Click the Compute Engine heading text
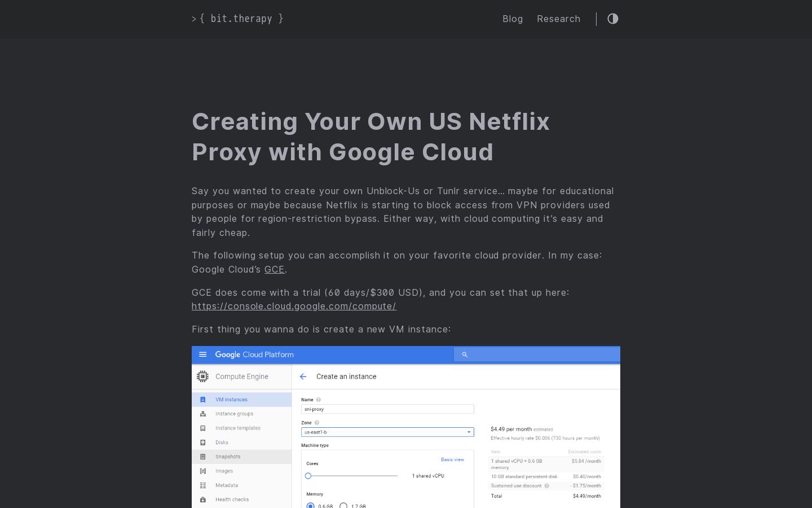The width and height of the screenshot is (812, 508). tap(242, 376)
